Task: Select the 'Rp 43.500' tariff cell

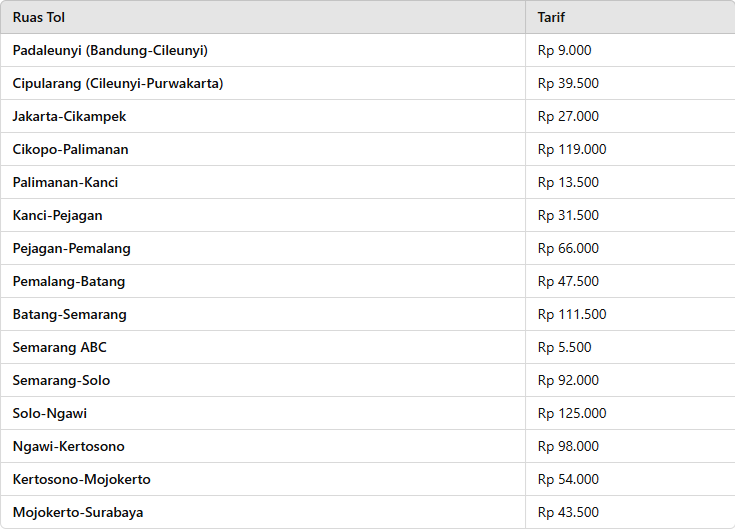Action: [630, 512]
